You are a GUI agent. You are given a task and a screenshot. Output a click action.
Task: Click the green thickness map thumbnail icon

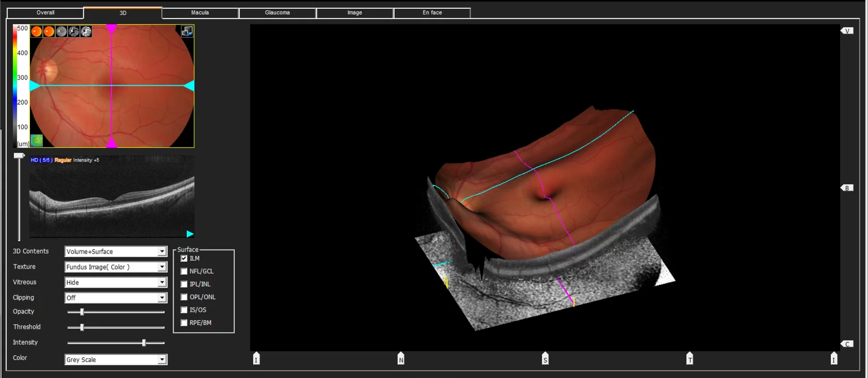coord(37,140)
